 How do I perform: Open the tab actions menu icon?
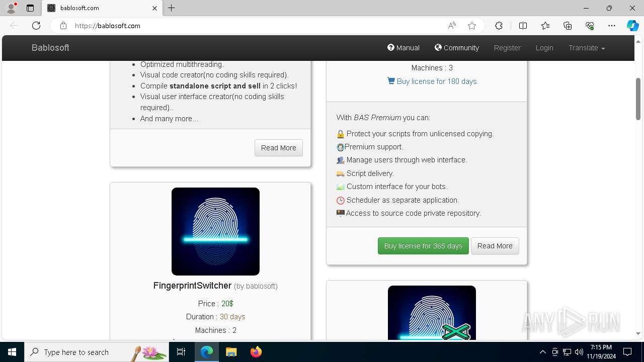click(30, 8)
